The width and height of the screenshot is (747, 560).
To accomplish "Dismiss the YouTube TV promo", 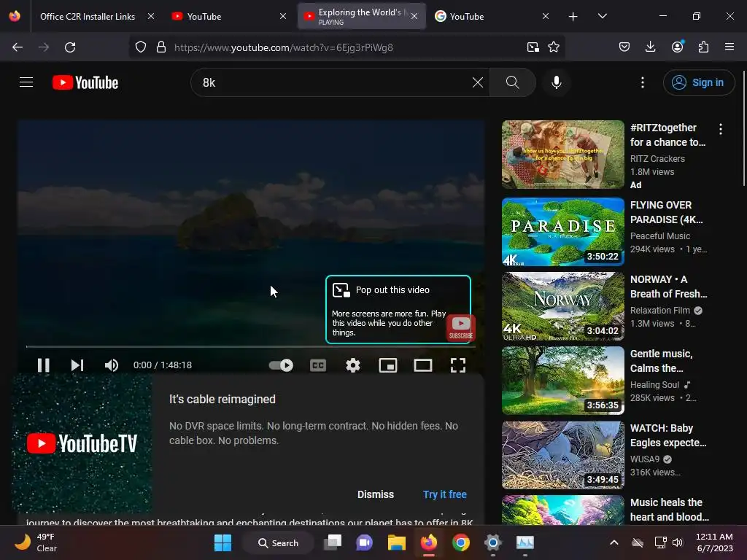I will (376, 494).
